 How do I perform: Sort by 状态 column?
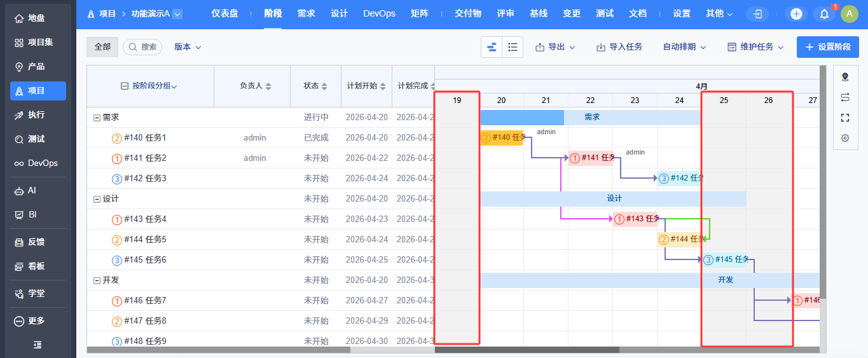[x=315, y=86]
